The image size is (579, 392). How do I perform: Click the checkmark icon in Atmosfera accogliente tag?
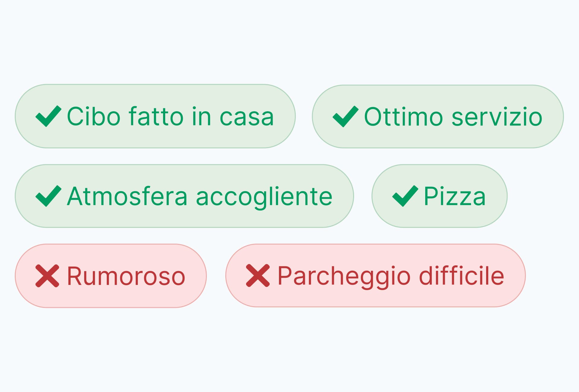click(48, 196)
